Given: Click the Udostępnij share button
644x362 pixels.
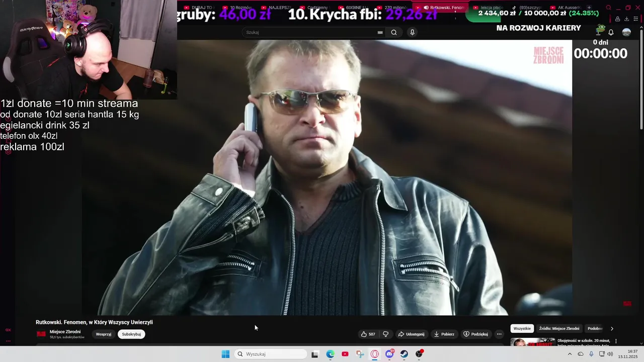Looking at the screenshot, I should click(411, 334).
